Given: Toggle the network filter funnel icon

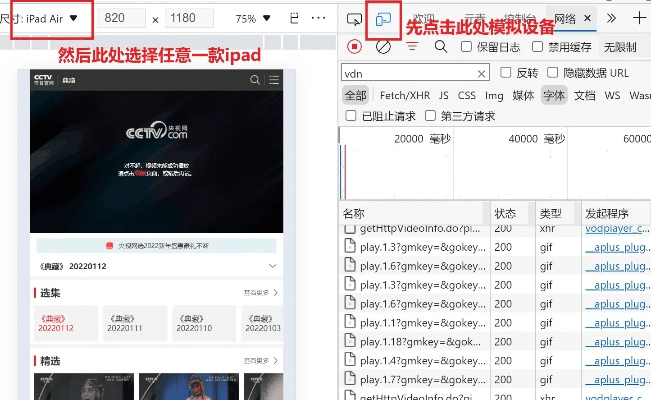Looking at the screenshot, I should 412,47.
